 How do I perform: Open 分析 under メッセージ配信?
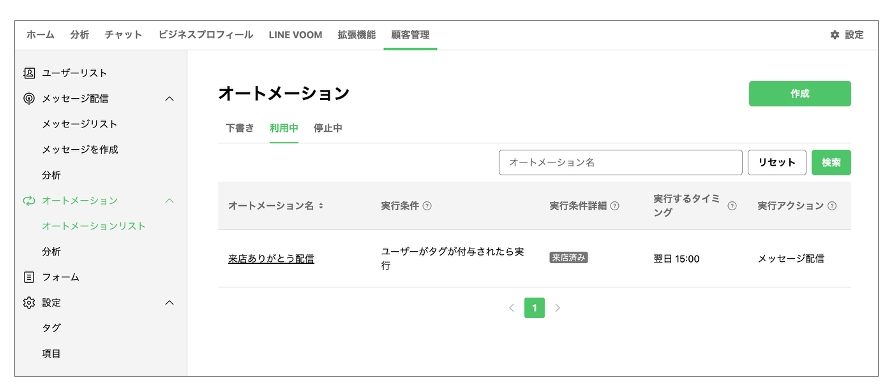[51, 175]
